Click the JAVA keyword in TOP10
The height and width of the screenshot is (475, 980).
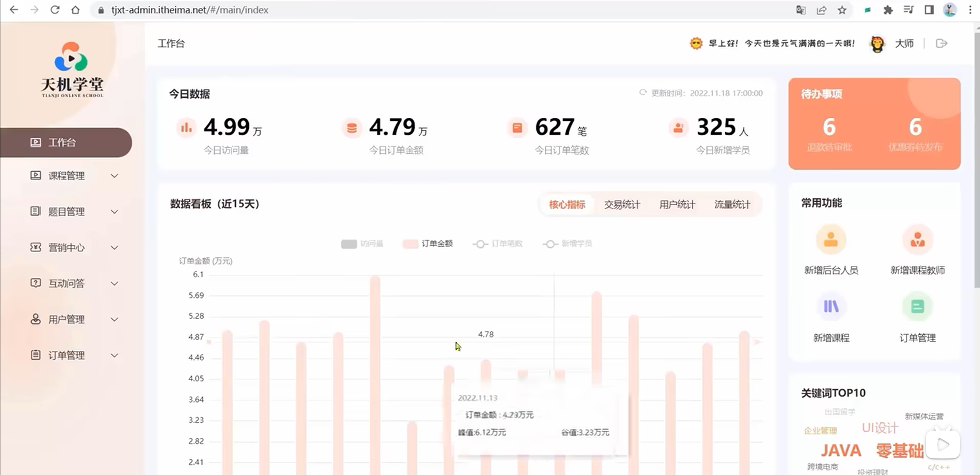point(840,450)
